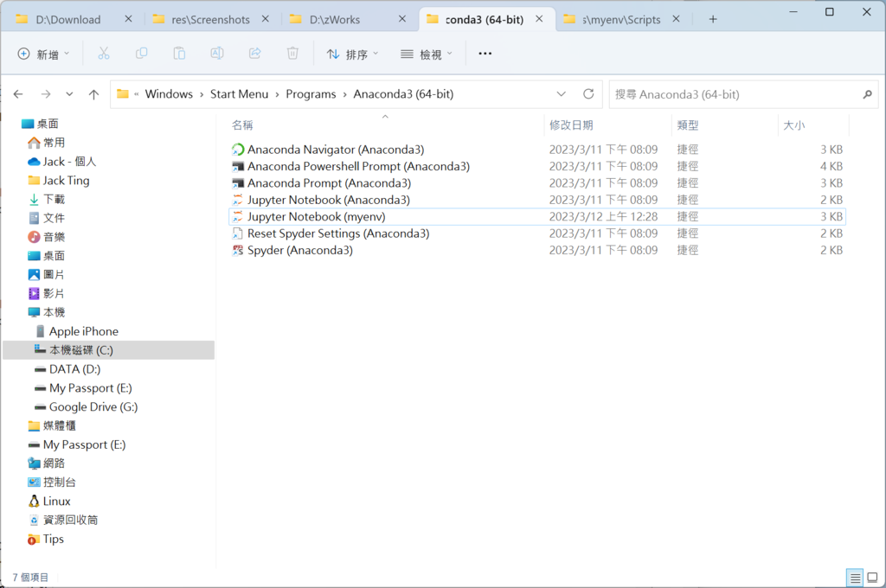Add a new tab with plus button
This screenshot has height=588, width=886.
pyautogui.click(x=713, y=19)
